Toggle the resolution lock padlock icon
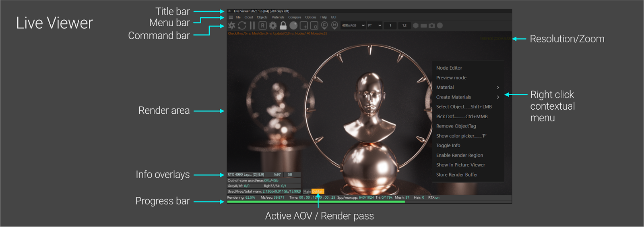The height and width of the screenshot is (227, 644). (x=283, y=26)
